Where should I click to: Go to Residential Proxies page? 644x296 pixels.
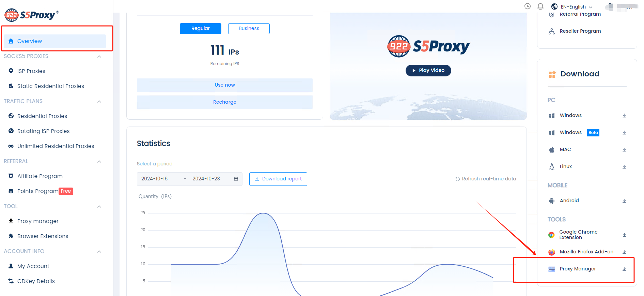tap(42, 116)
